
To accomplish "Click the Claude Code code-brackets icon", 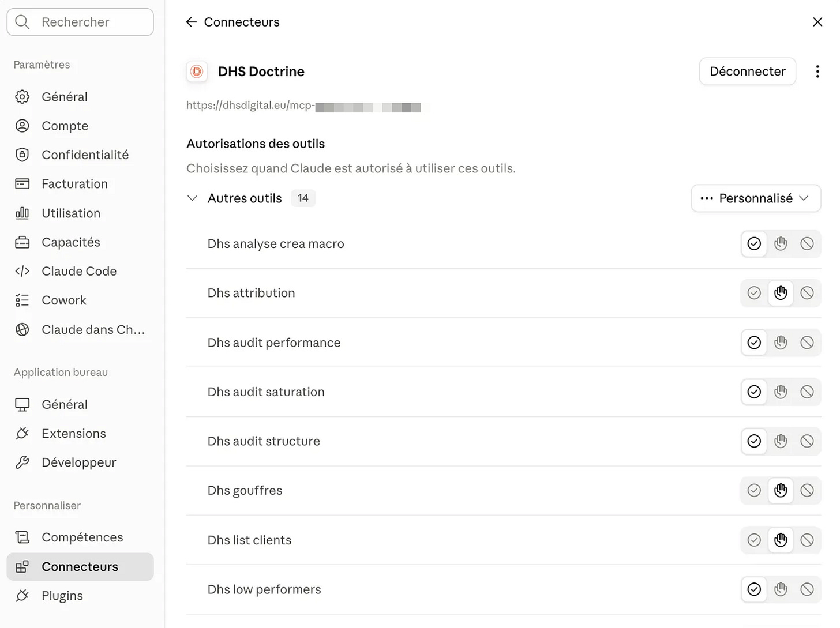I will tap(22, 271).
